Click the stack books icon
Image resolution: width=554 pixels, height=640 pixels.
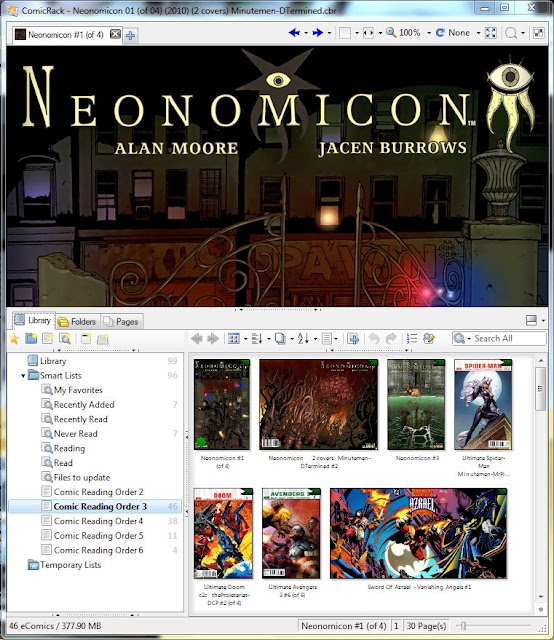[x=280, y=338]
